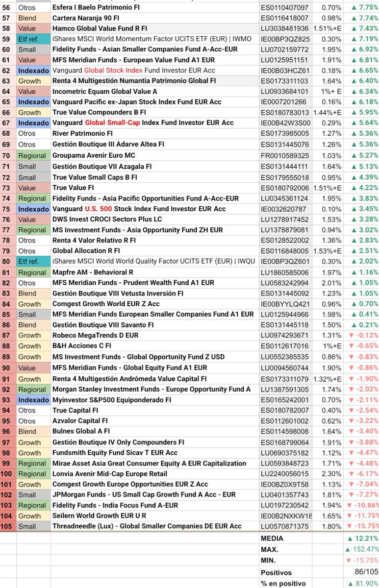
Task: Select Renta 4 Valor Relativo R FI
Action: [x=94, y=241]
